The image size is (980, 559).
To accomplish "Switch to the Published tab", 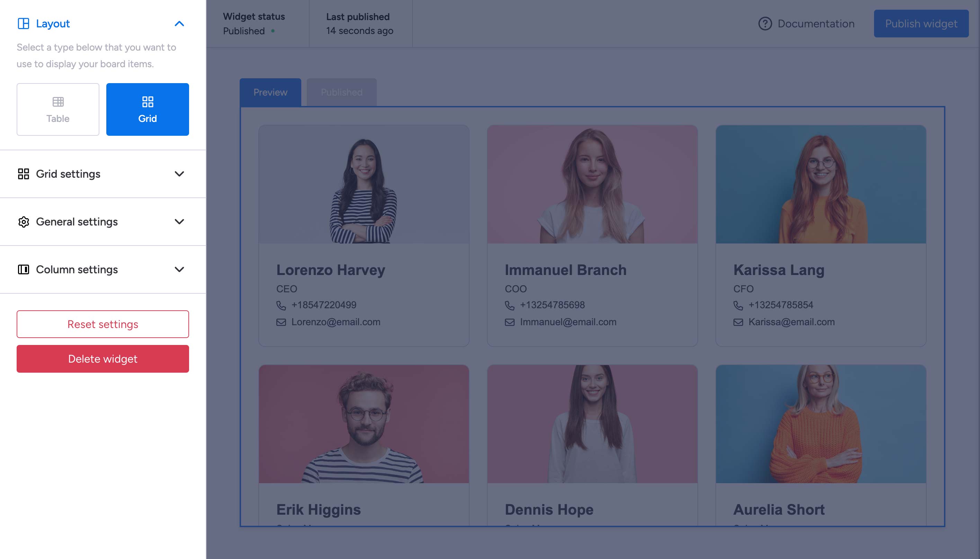I will 341,92.
